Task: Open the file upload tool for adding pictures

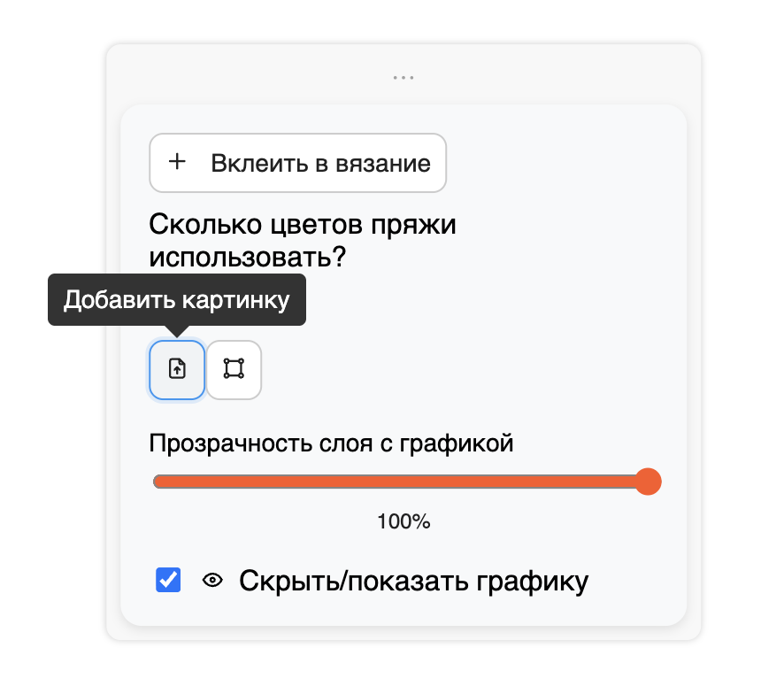Action: click(x=176, y=370)
